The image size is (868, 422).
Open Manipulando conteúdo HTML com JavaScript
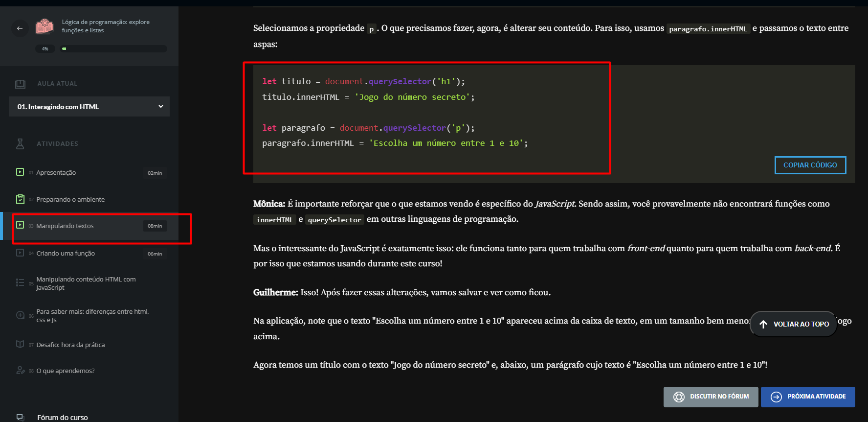tap(86, 283)
